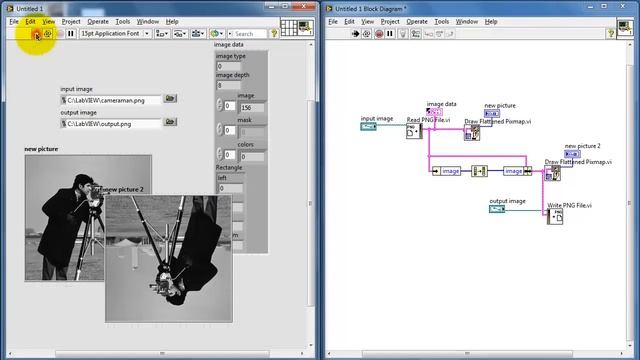Select the Bundle By Name image node
640x360 pixels.
[518, 171]
